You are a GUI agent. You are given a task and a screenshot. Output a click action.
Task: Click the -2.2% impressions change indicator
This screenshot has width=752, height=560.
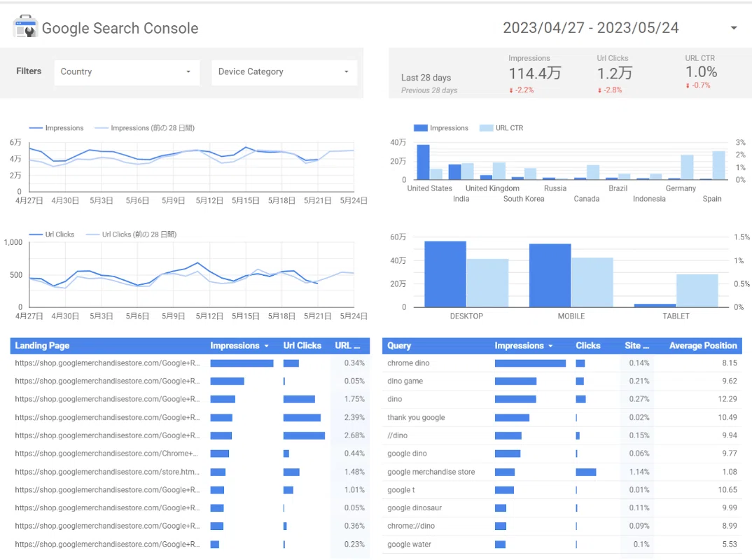[x=522, y=90]
